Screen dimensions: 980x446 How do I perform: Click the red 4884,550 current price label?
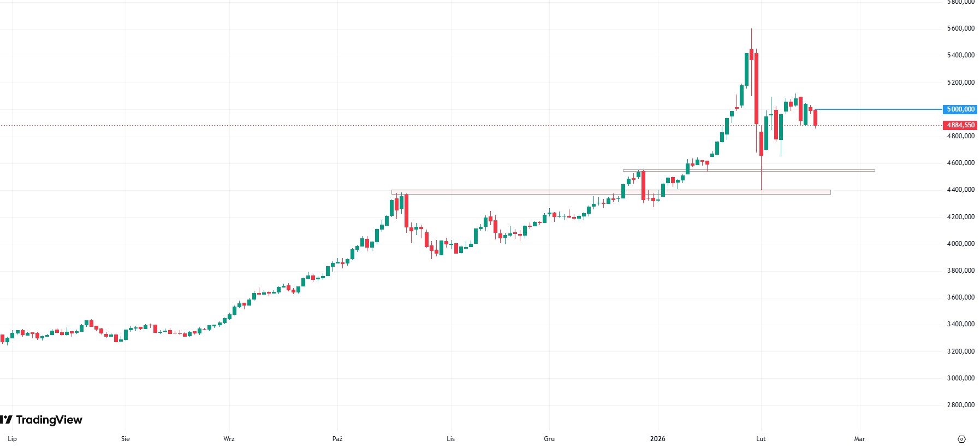coord(960,125)
